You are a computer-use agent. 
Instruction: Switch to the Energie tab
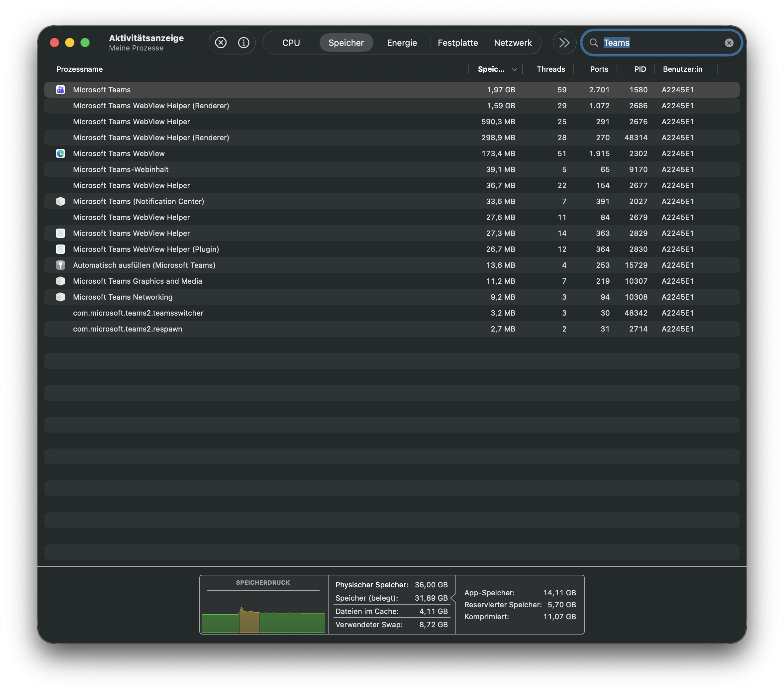pyautogui.click(x=402, y=43)
